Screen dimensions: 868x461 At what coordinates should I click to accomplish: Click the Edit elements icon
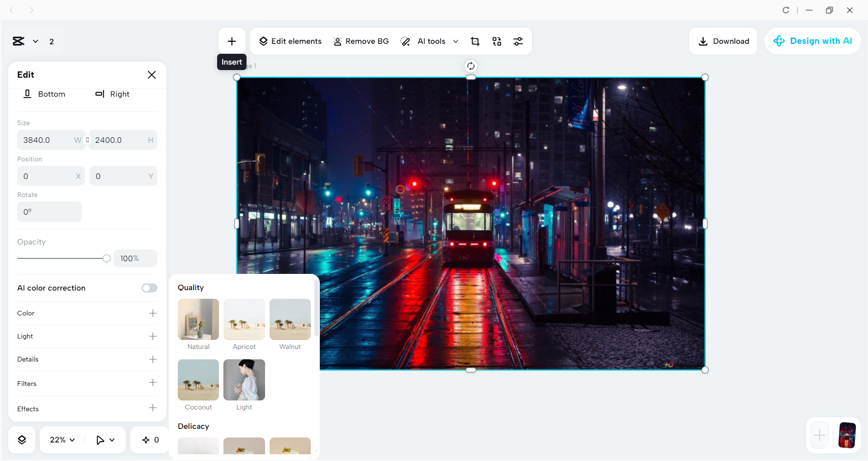[x=263, y=41]
